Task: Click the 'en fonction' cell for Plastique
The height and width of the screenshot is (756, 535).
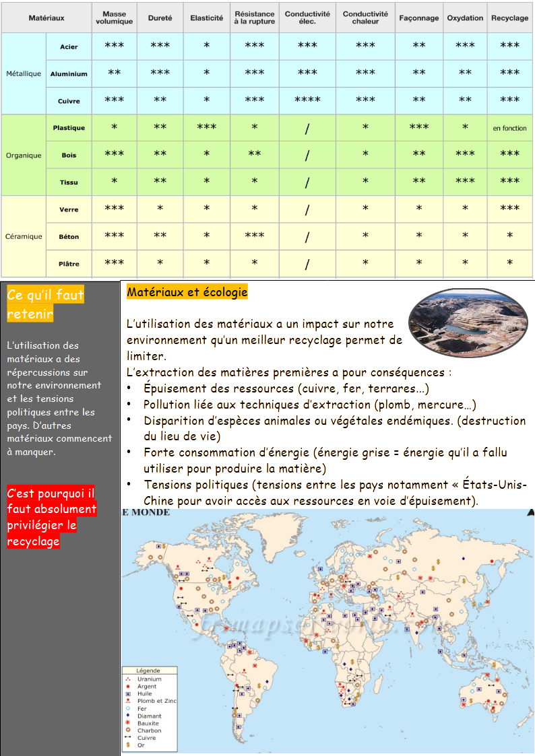Action: [509, 128]
